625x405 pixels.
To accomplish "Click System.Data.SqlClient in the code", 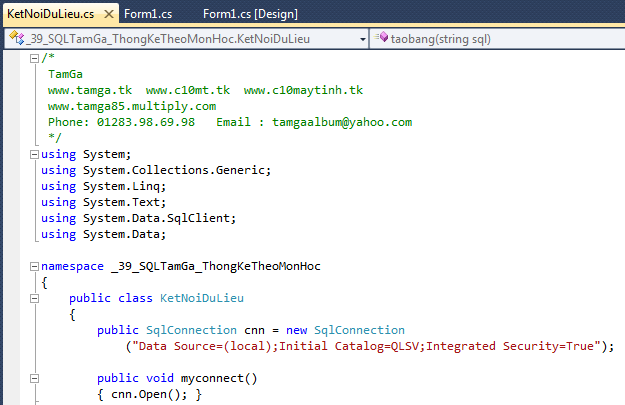I will click(156, 218).
